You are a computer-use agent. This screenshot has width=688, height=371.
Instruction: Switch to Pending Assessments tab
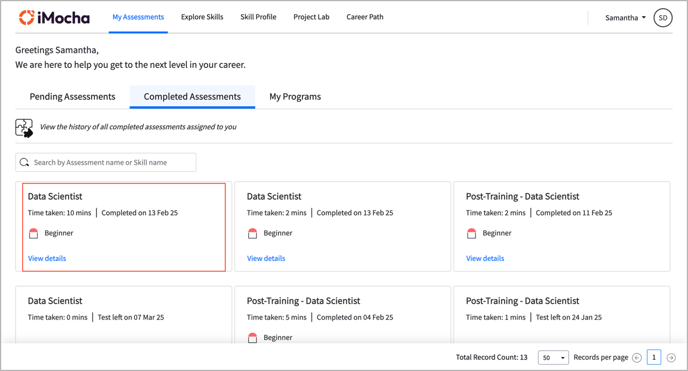[72, 97]
